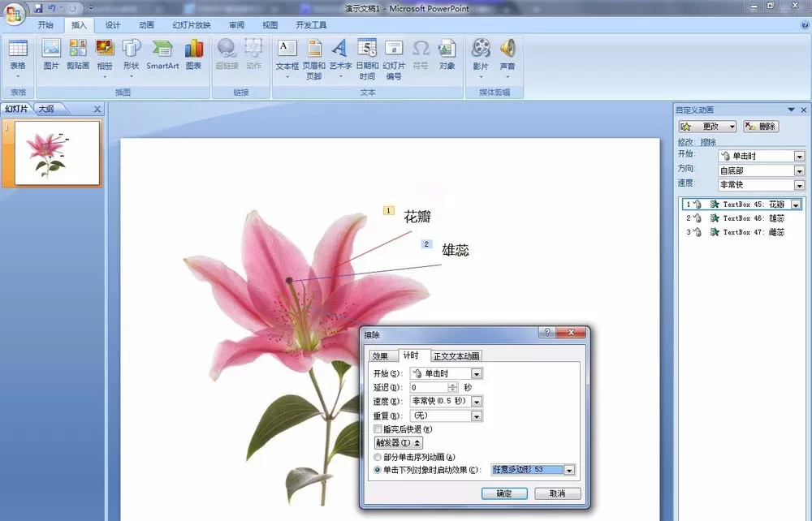Select slide 1 thumbnail
The width and height of the screenshot is (812, 521).
coord(57,153)
